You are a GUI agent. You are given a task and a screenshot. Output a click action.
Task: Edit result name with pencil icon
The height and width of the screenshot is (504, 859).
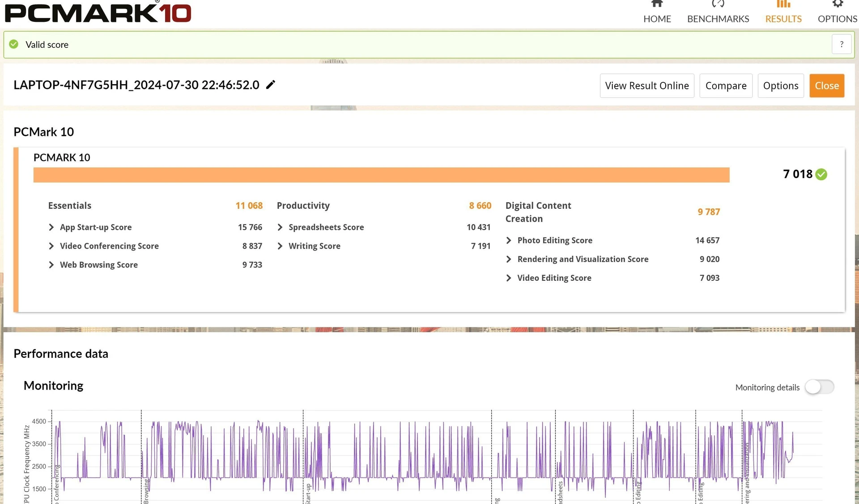click(271, 85)
